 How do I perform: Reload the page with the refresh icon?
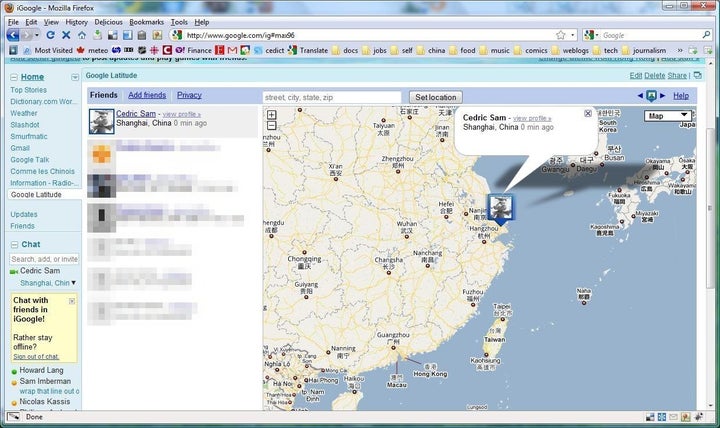(51, 35)
